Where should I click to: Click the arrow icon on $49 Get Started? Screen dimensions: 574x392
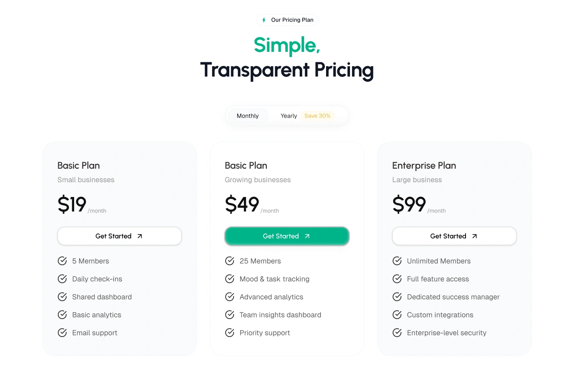click(307, 236)
